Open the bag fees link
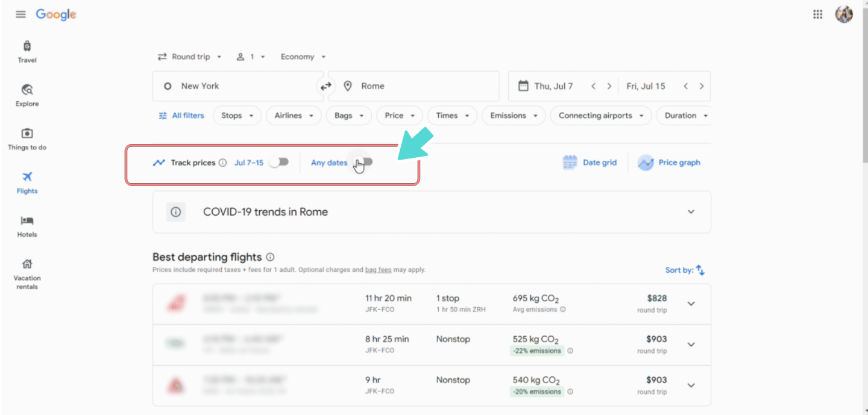The height and width of the screenshot is (415, 868). (x=378, y=269)
